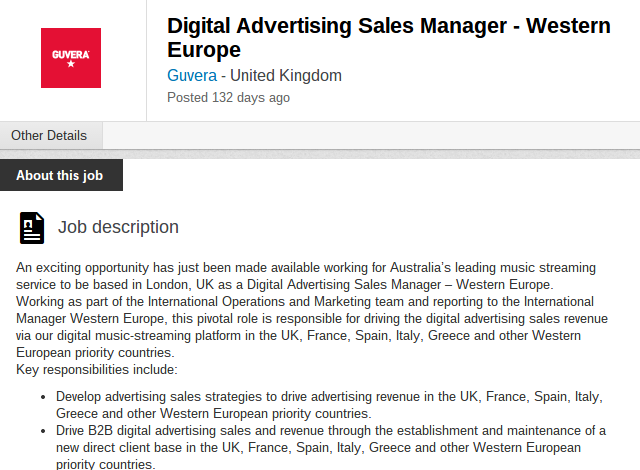640x470 pixels.
Task: Click the Posted 132 days ago label
Action: point(229,98)
